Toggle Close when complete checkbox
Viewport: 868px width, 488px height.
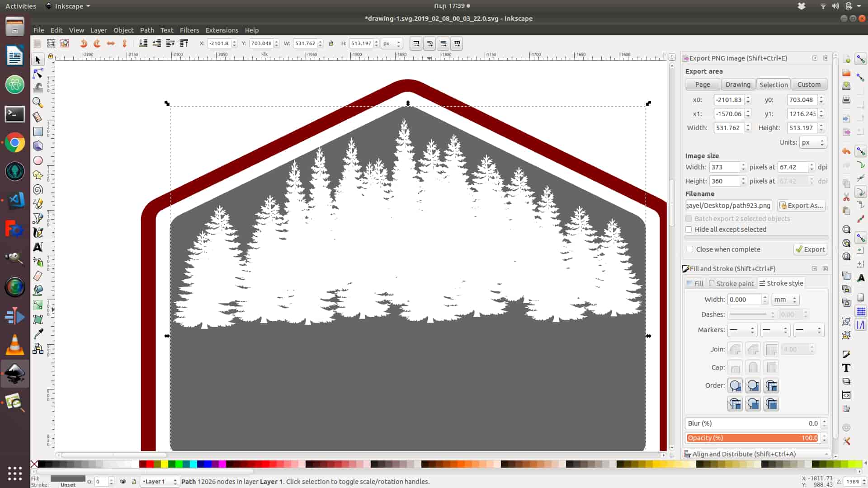click(690, 249)
